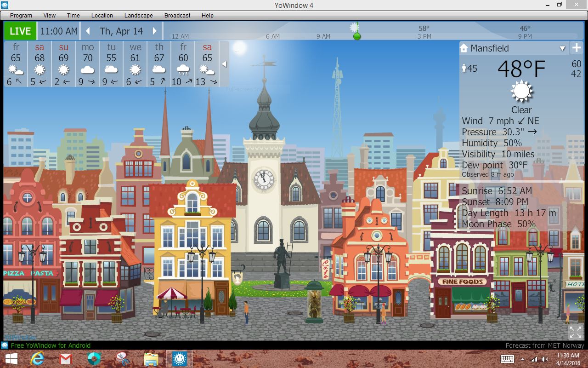Open the Landscape menu
The height and width of the screenshot is (368, 588).
pos(138,15)
